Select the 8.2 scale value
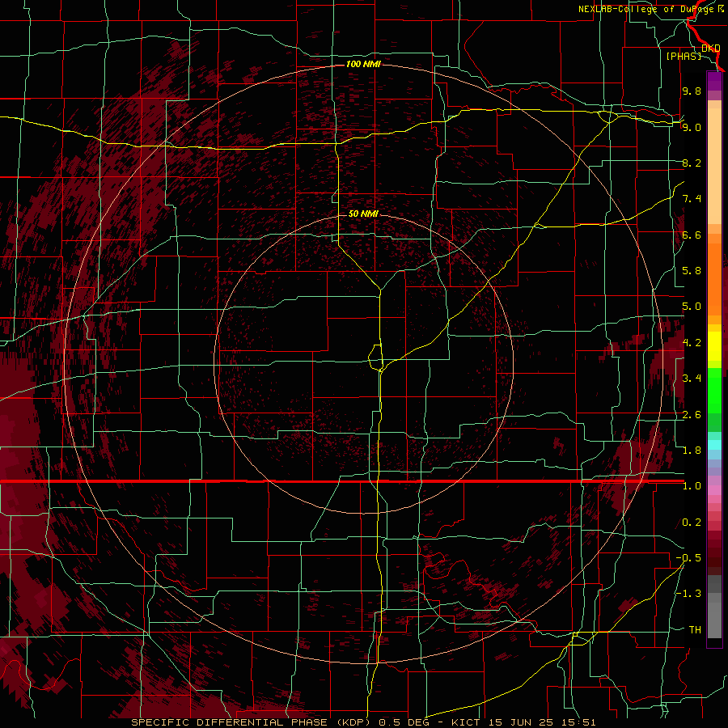This screenshot has width=728, height=728. 692,163
